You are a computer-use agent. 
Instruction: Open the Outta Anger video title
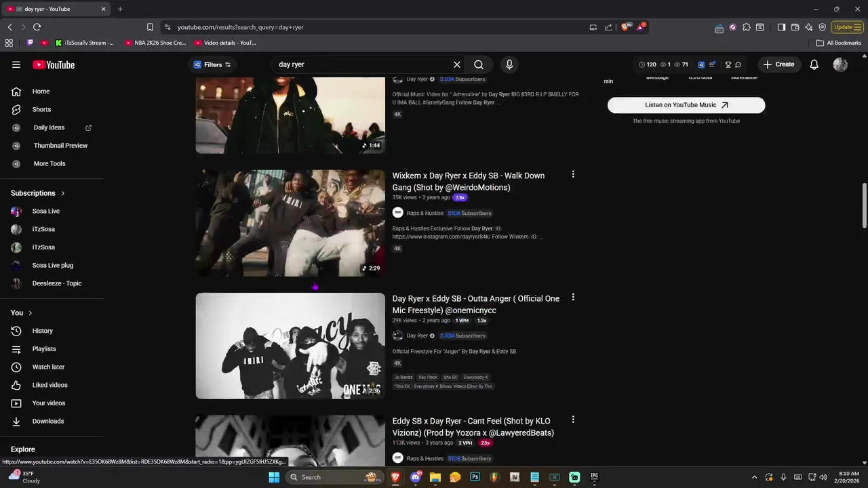476,304
